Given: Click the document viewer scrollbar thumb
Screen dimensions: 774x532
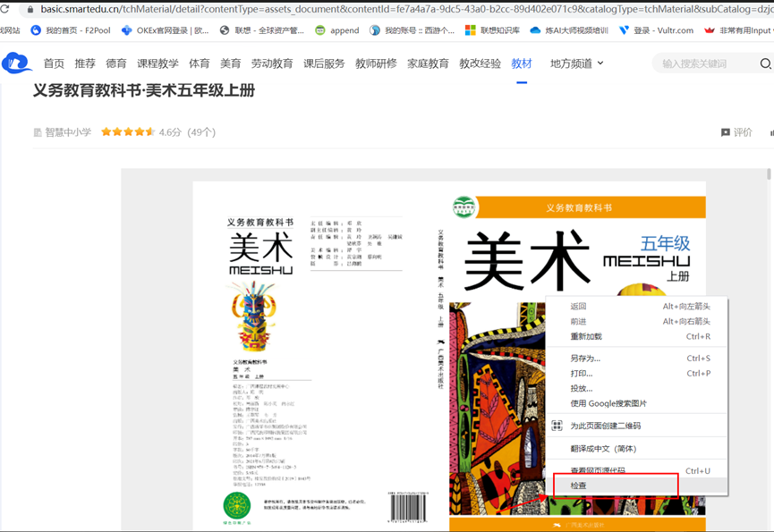Looking at the screenshot, I should [769, 174].
